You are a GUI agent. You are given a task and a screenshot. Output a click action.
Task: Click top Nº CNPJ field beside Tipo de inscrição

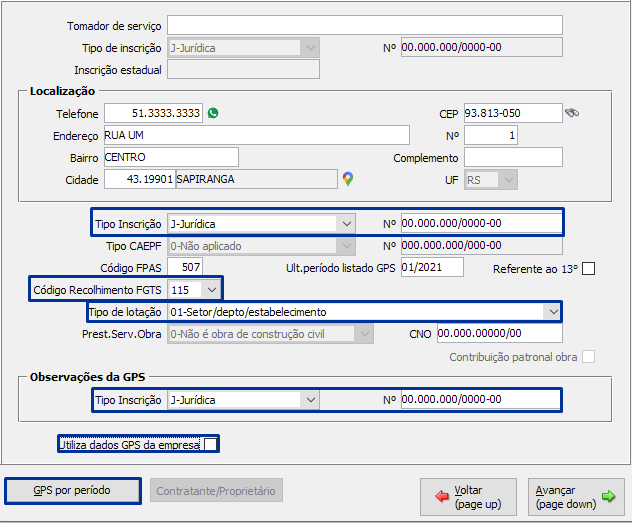tap(482, 47)
